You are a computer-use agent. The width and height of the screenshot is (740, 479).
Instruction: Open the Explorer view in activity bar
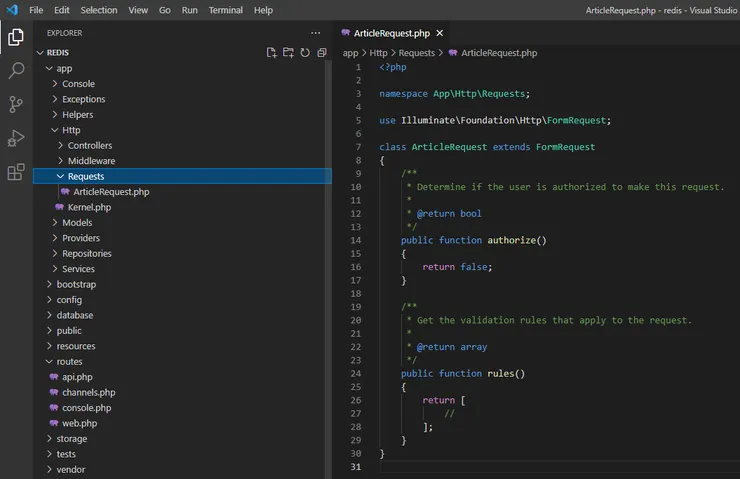[16, 38]
